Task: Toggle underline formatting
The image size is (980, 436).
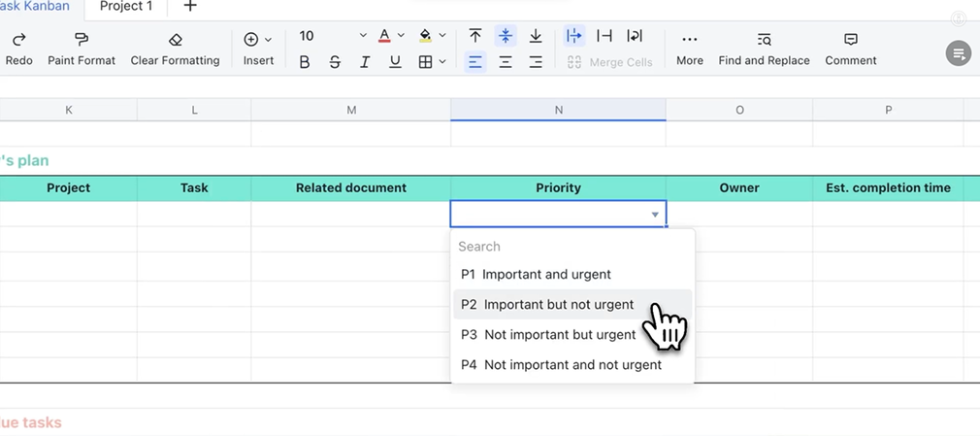Action: (x=395, y=62)
